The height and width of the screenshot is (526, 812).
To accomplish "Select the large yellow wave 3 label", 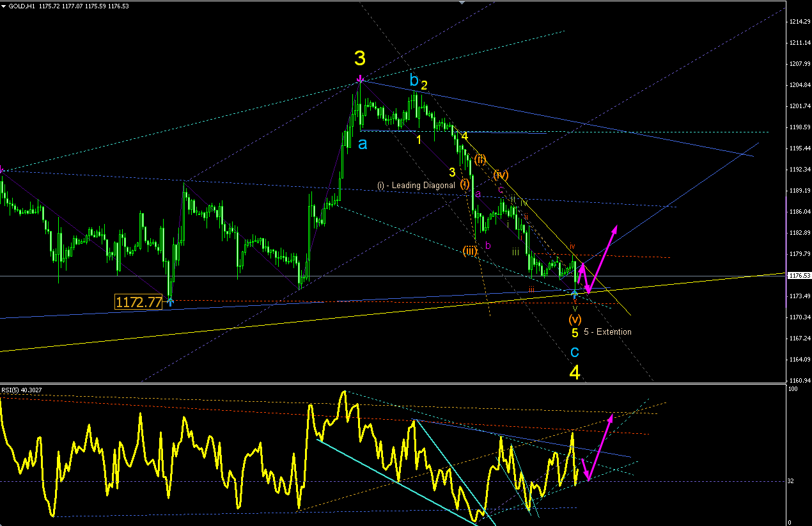I will [360, 59].
